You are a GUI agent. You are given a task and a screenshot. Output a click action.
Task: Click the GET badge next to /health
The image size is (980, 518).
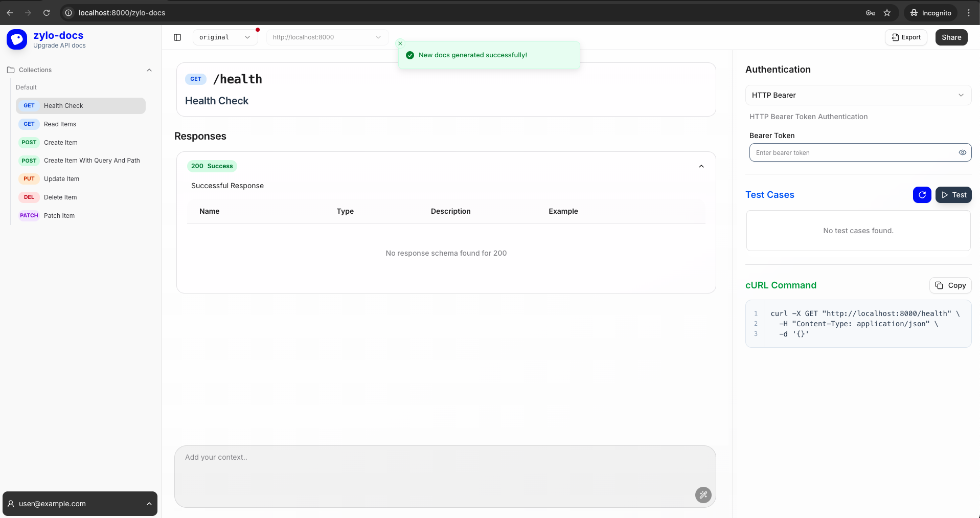196,79
